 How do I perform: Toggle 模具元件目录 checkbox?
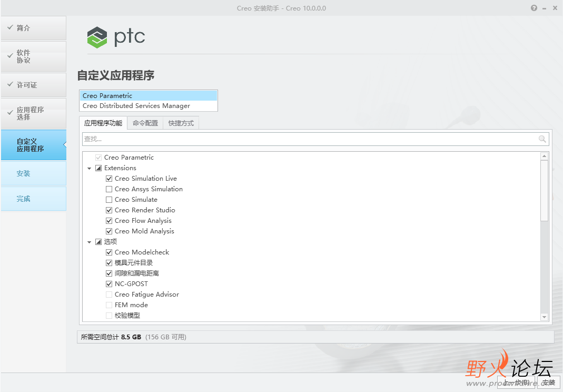tap(109, 263)
